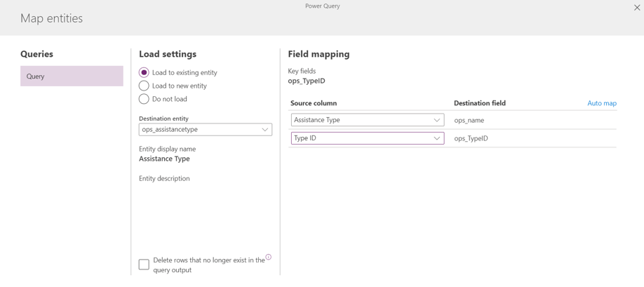Click the Entity description label
The height and width of the screenshot is (287, 644).
(164, 178)
